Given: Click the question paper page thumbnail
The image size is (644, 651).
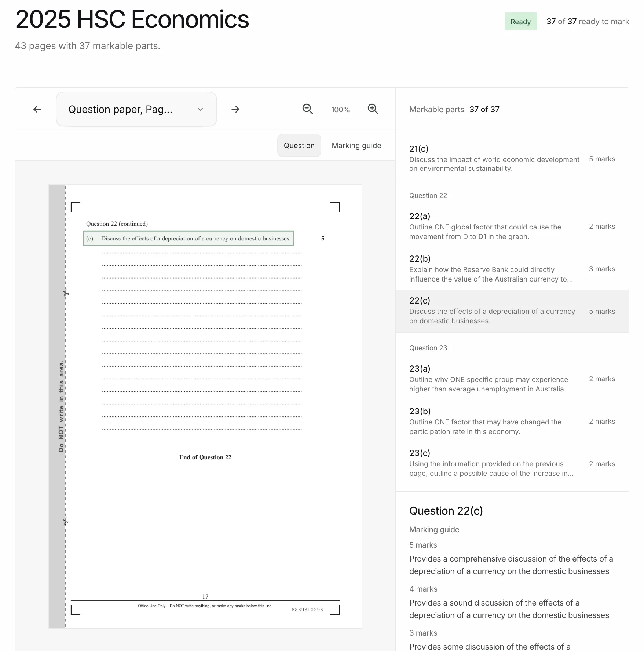Looking at the screenshot, I should 205,406.
